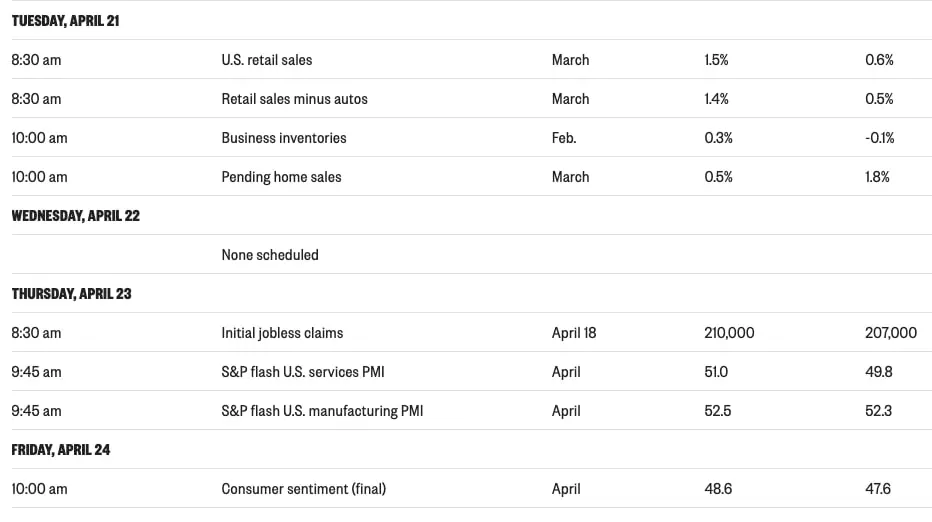Select the Business inventories report
This screenshot has width=932, height=522.
[283, 138]
